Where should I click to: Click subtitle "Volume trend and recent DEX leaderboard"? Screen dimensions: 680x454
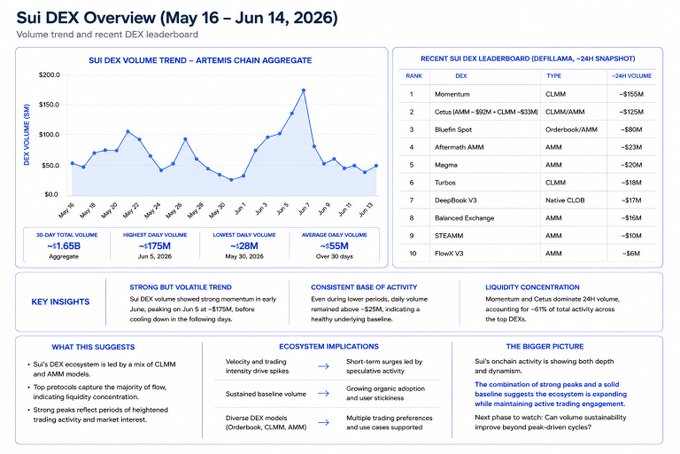click(107, 35)
